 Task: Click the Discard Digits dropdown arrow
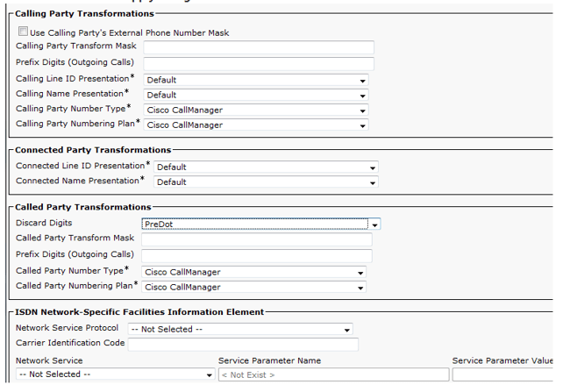tap(374, 225)
